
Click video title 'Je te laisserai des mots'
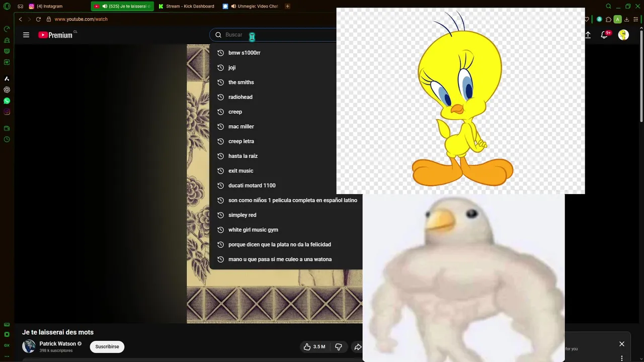(58, 332)
